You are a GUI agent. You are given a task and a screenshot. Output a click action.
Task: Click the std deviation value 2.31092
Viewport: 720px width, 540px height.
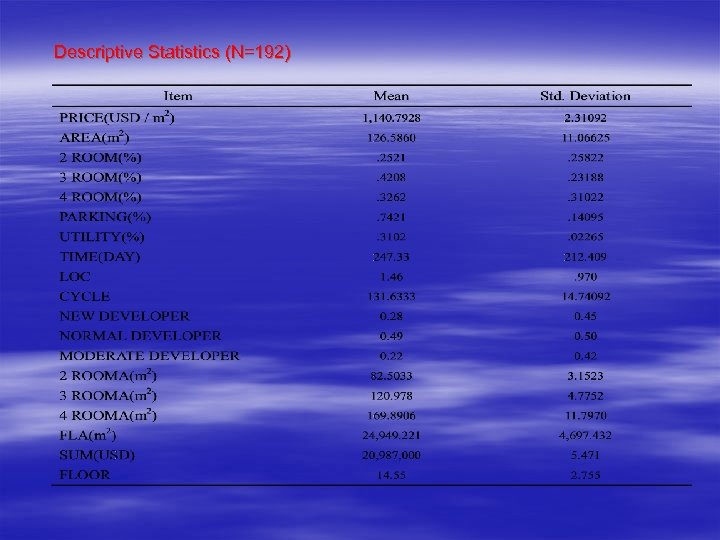pyautogui.click(x=585, y=118)
